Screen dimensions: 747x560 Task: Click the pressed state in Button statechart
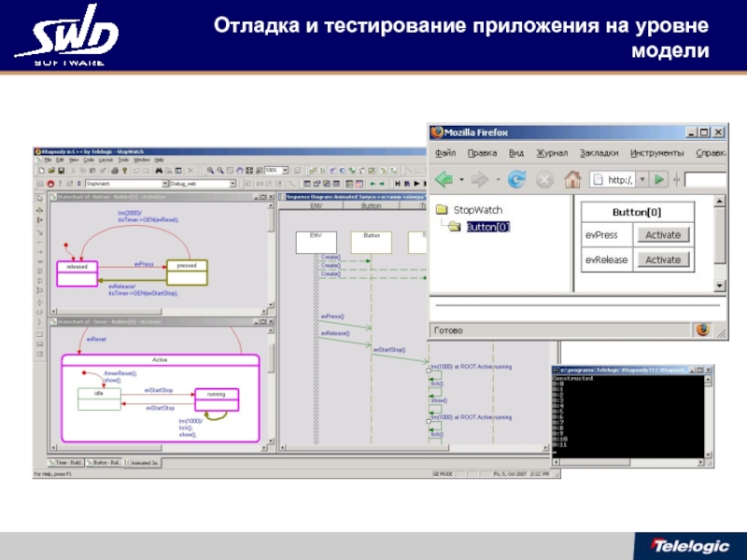pyautogui.click(x=187, y=273)
